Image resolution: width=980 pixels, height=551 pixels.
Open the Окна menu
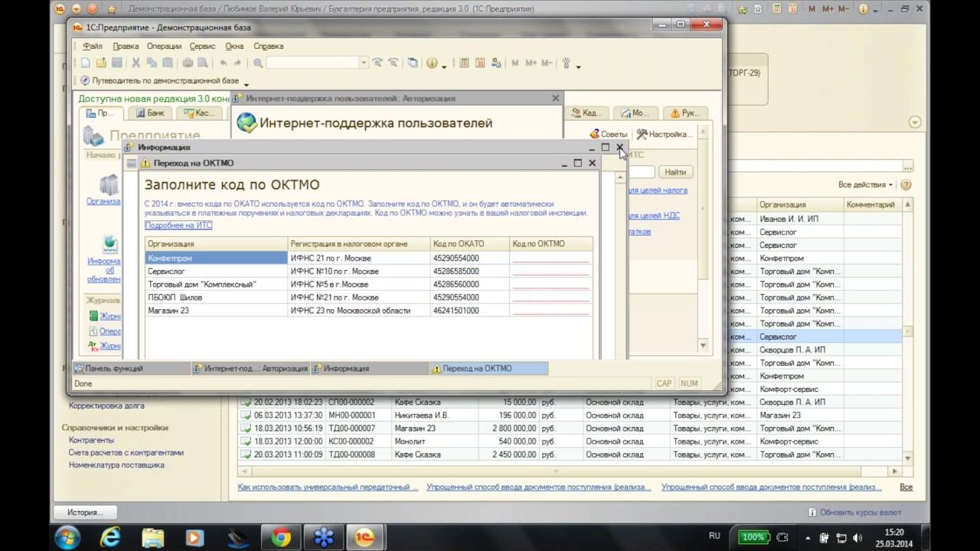(234, 46)
